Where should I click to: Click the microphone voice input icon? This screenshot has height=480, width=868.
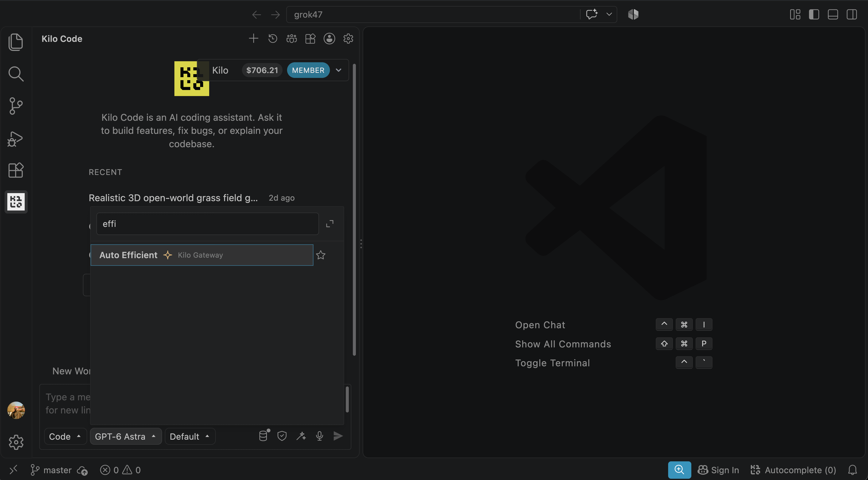pos(319,436)
